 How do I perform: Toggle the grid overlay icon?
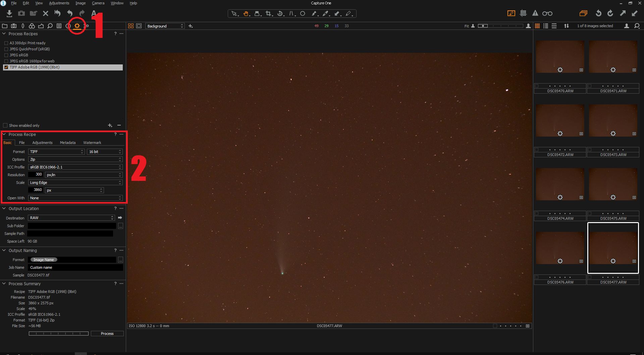pyautogui.click(x=523, y=13)
